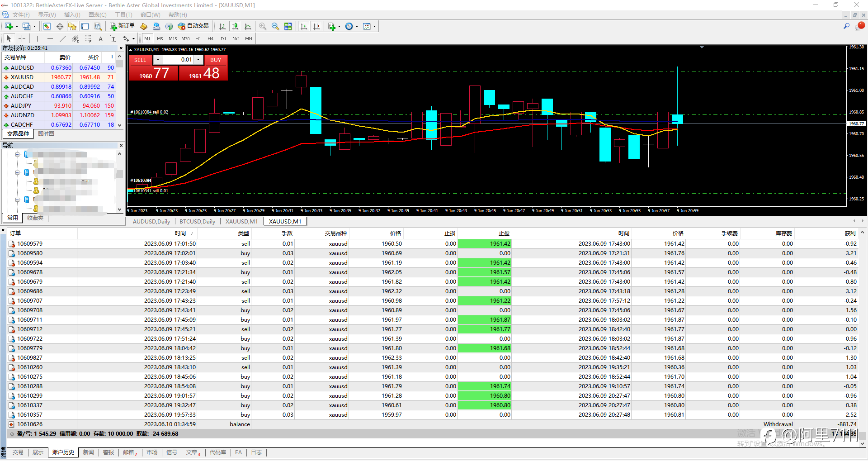Tile chart windows with the grid icon

pyautogui.click(x=288, y=26)
